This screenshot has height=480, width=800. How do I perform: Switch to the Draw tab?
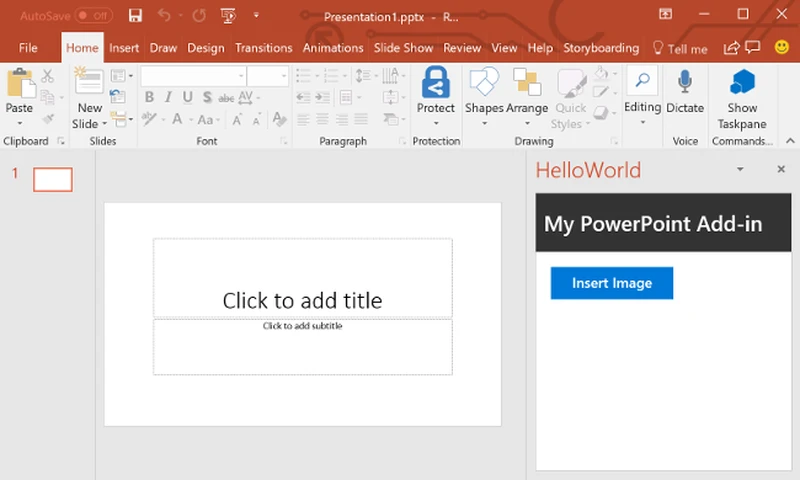click(163, 48)
